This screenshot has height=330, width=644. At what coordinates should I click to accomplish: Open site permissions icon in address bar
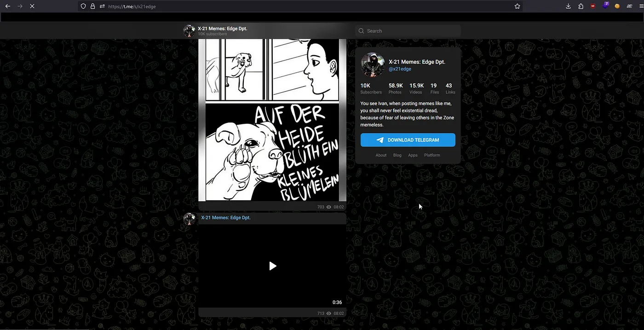coord(102,6)
